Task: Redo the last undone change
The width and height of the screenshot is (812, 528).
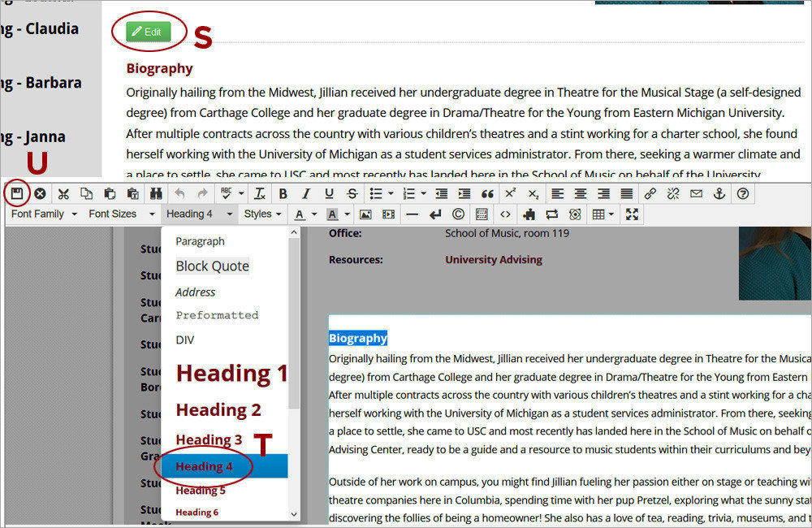Action: [x=202, y=194]
